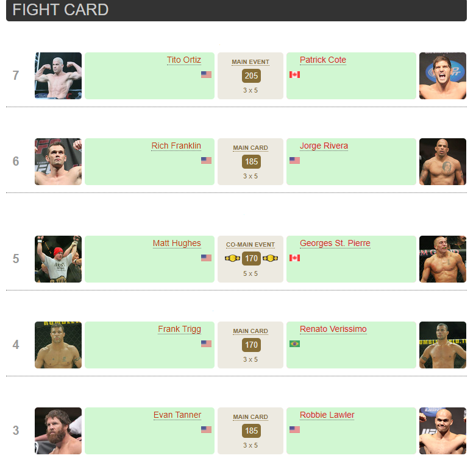Viewport: 476px width, 461px height.
Task: Open Tito Ortiz fighter profile link
Action: 183,60
